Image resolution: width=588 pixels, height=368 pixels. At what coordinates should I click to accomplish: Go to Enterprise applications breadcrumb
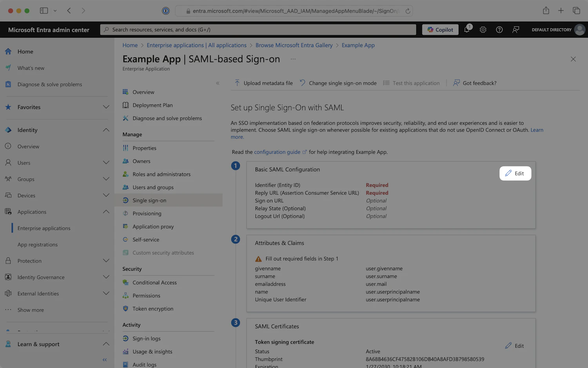click(x=196, y=45)
